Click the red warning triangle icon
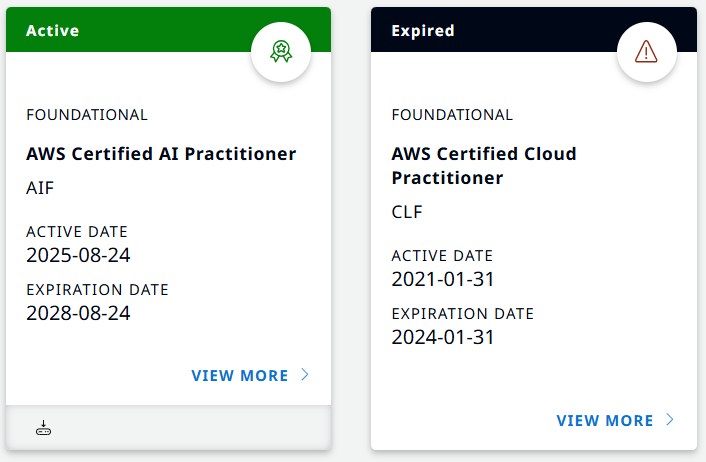Viewport: 706px width, 462px height. click(x=646, y=52)
